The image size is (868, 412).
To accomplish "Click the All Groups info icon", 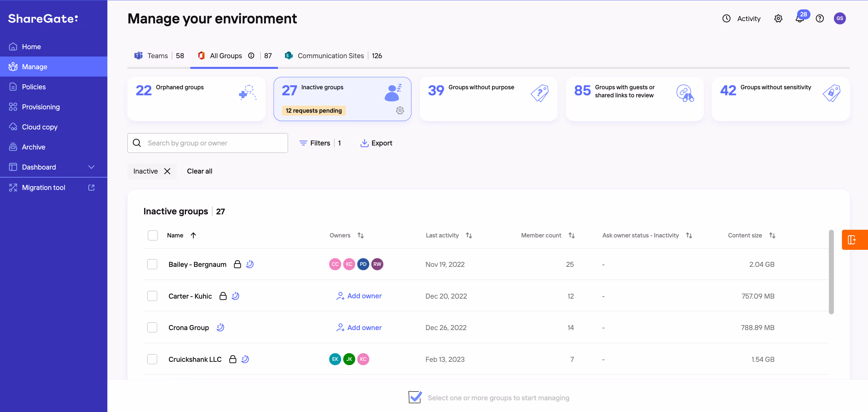I will (x=252, y=56).
